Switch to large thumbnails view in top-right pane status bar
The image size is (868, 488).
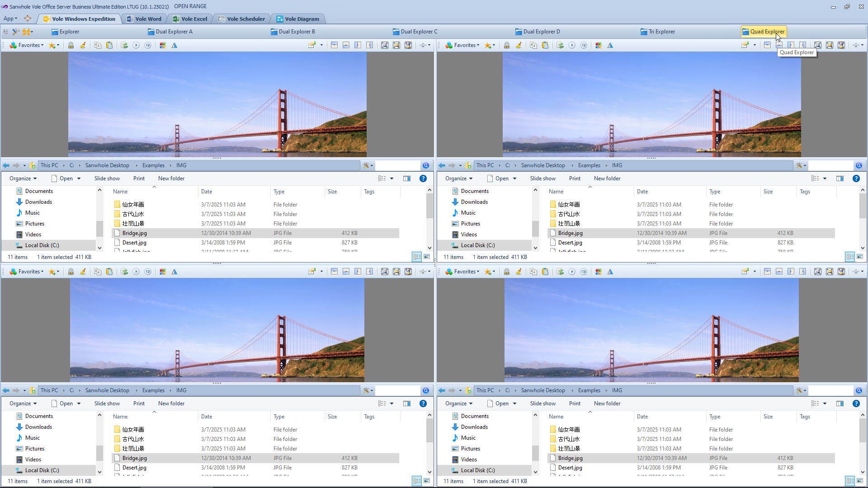(x=860, y=257)
